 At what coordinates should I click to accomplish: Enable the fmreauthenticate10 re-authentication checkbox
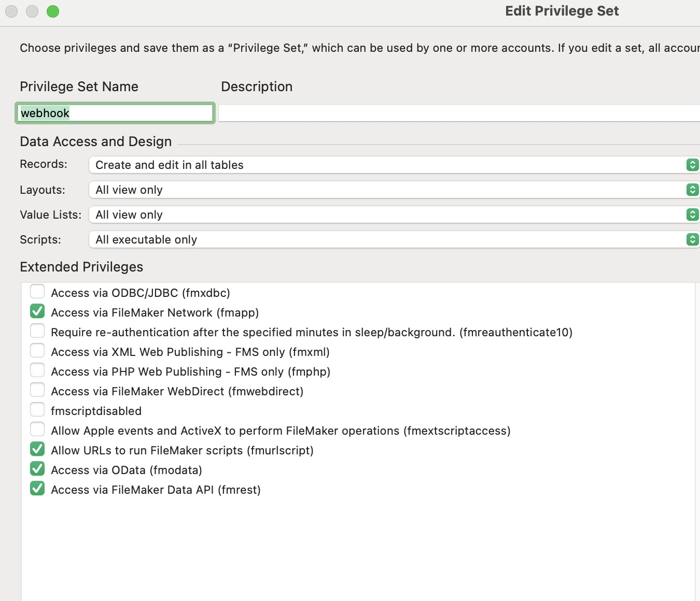(x=37, y=332)
